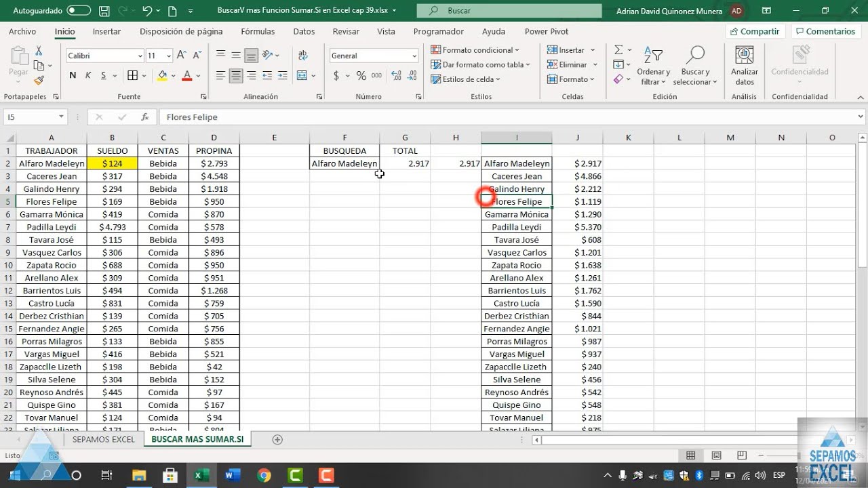Open the Name Box dropdown arrow
868x488 pixels.
[x=61, y=117]
